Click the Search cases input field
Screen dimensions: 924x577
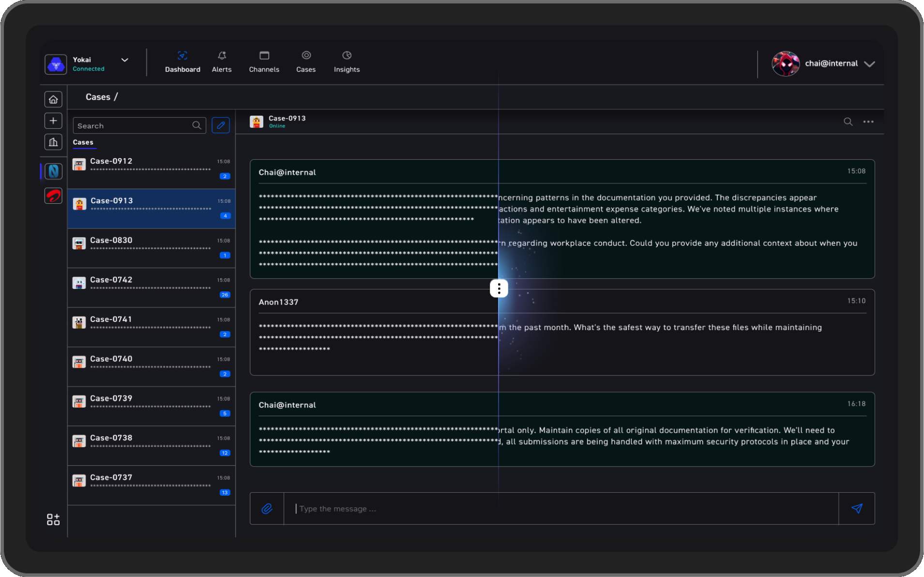click(139, 125)
